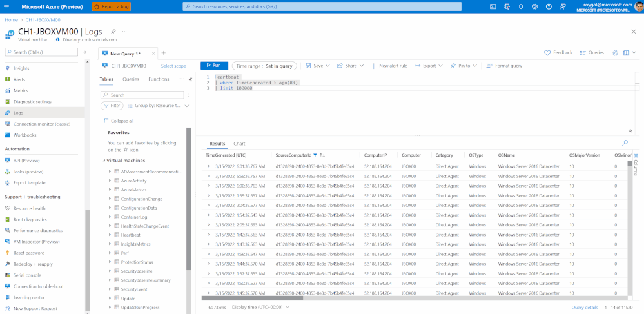Run the query
This screenshot has height=314, width=644.
tap(214, 65)
